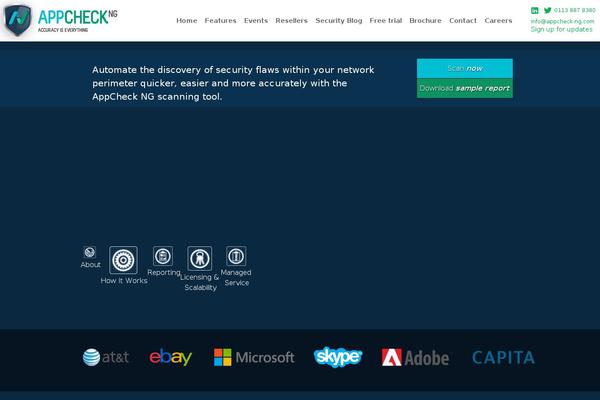This screenshot has height=400, width=600.
Task: Select the Reporting icon
Action: tap(163, 256)
